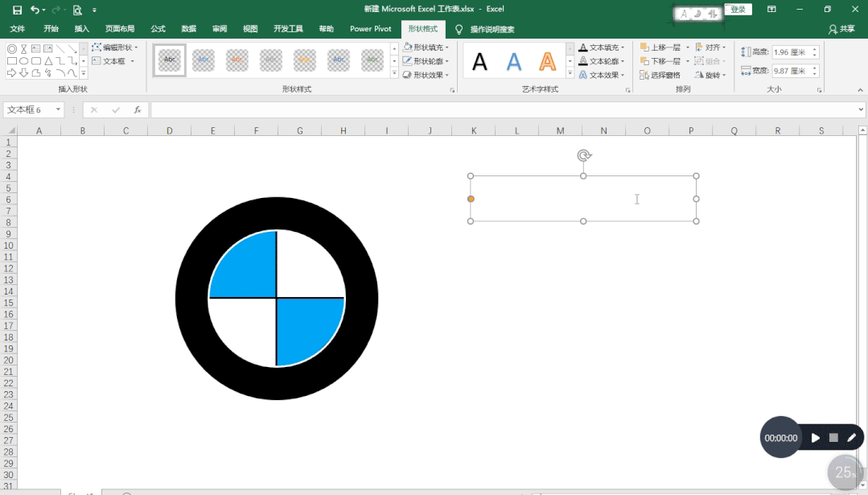Expand 形状填充 dropdown arrow
The image size is (868, 495).
point(447,47)
